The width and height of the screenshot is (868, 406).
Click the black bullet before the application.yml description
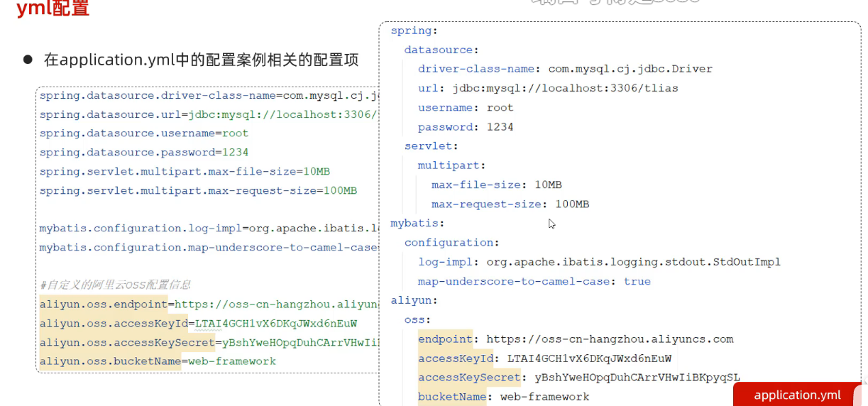point(28,60)
